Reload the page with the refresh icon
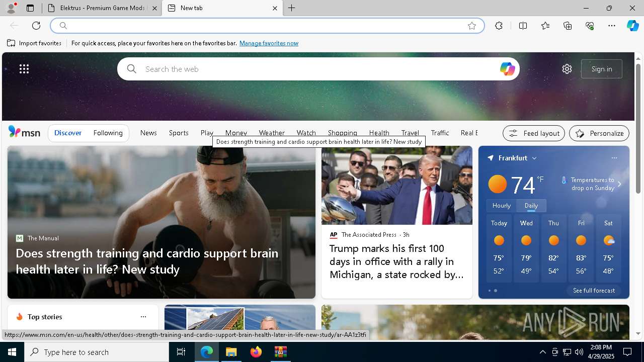The height and width of the screenshot is (362, 644). pyautogui.click(x=36, y=26)
